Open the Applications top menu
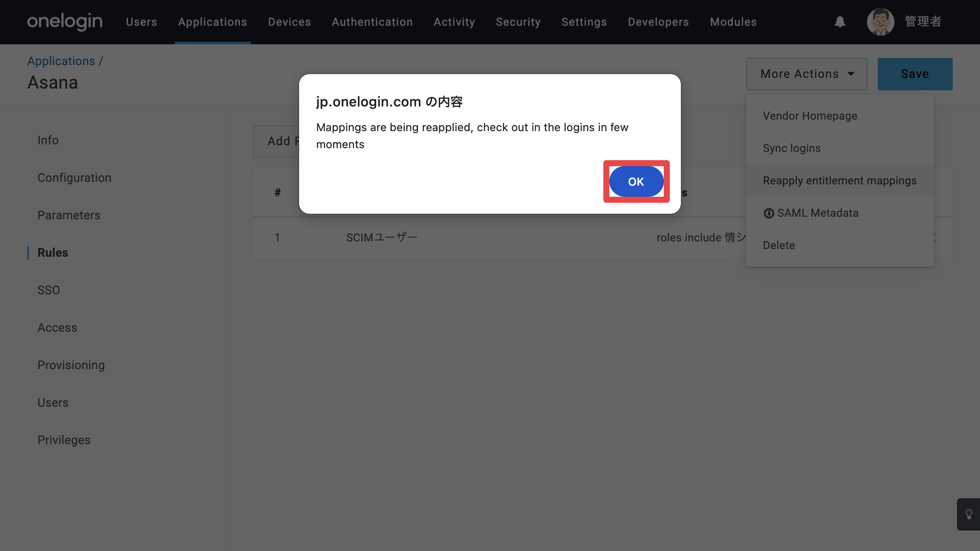This screenshot has width=980, height=551. coord(213,22)
